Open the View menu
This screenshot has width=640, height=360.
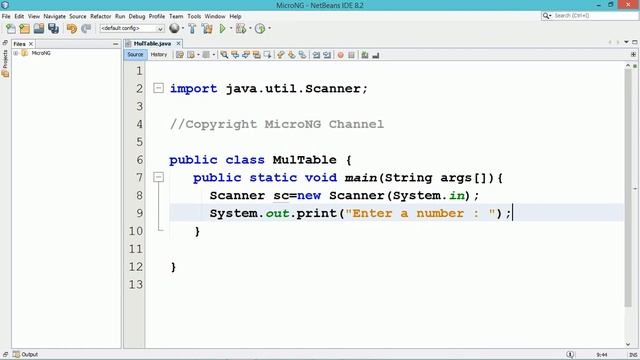(x=34, y=16)
